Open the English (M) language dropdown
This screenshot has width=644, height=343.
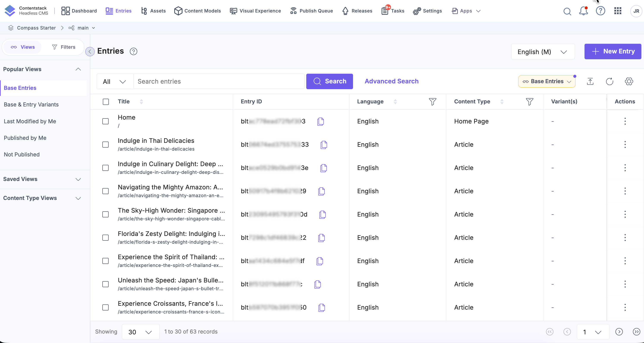542,51
